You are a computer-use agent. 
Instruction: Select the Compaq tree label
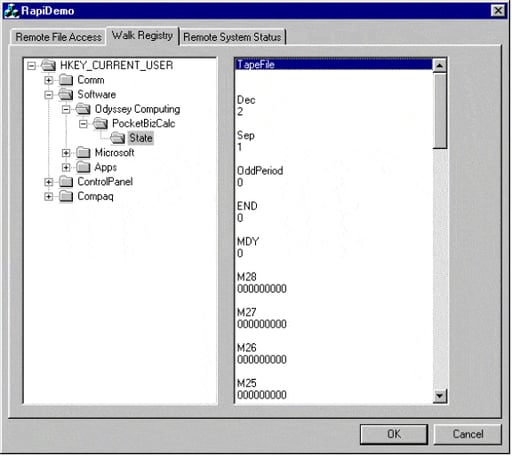pyautogui.click(x=95, y=196)
